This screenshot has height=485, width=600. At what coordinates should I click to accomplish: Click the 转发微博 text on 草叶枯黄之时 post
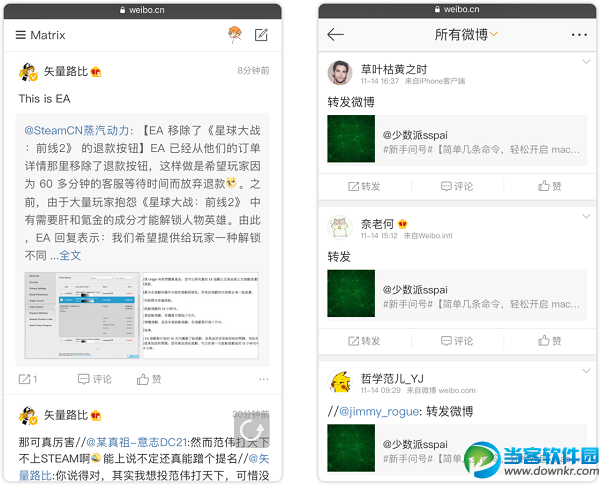(351, 102)
